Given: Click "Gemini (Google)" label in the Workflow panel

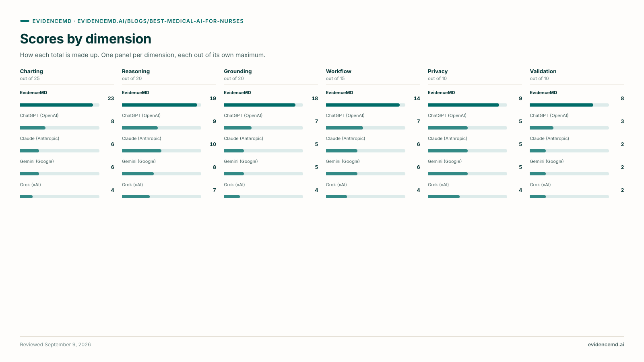Looking at the screenshot, I should (x=343, y=162).
